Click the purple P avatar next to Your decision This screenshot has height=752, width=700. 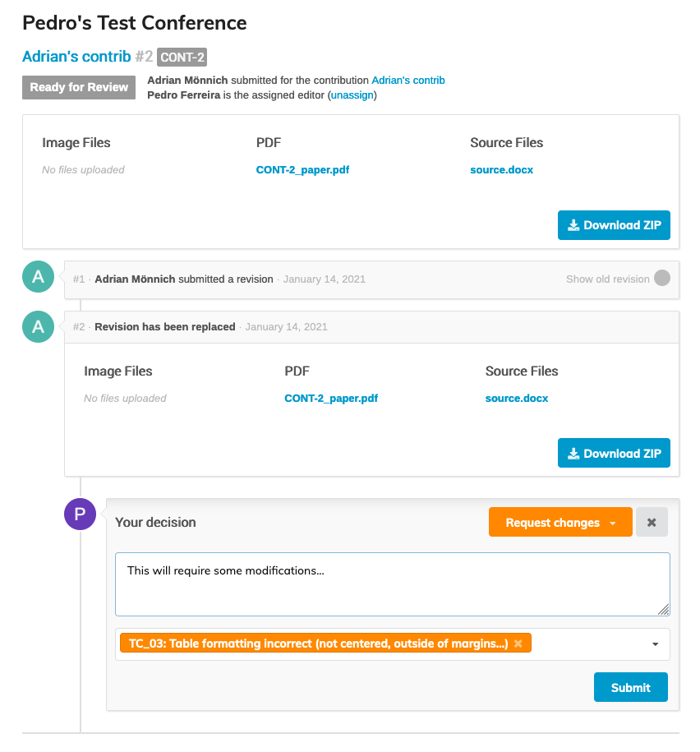80,514
